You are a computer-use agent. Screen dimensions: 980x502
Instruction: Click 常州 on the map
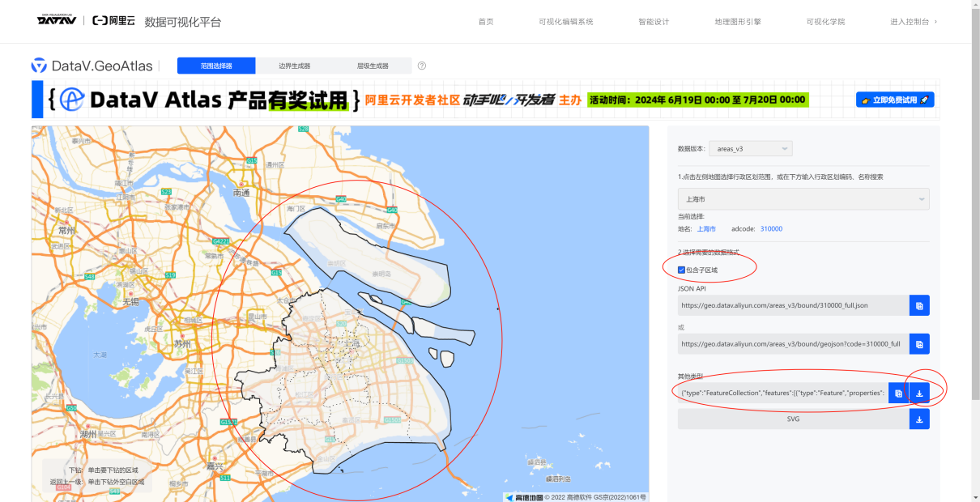click(68, 230)
